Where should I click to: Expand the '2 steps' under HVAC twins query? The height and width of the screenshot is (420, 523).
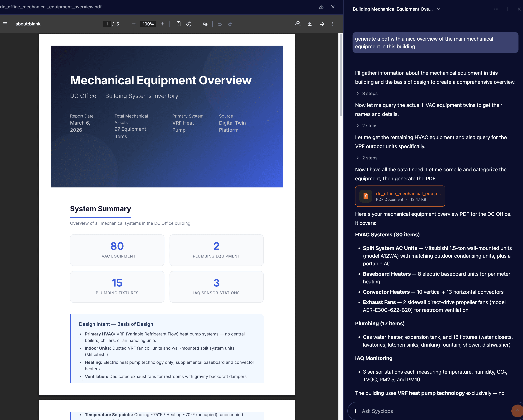367,126
